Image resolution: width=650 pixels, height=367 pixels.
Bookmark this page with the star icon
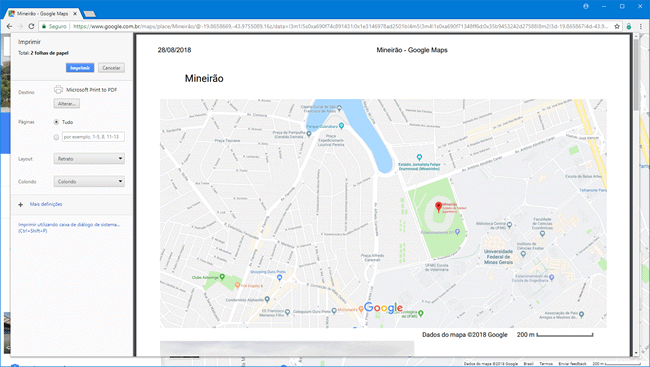(x=617, y=26)
